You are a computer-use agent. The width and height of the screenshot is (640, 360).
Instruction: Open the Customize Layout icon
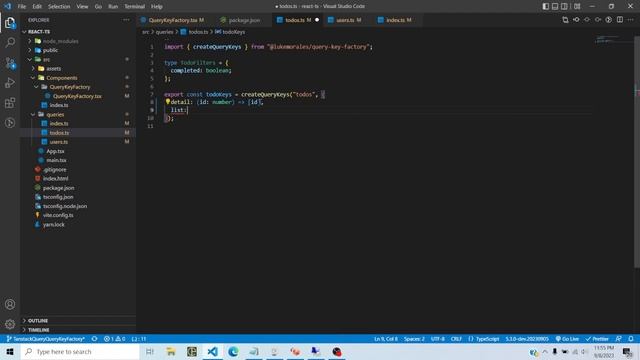[x=577, y=6]
